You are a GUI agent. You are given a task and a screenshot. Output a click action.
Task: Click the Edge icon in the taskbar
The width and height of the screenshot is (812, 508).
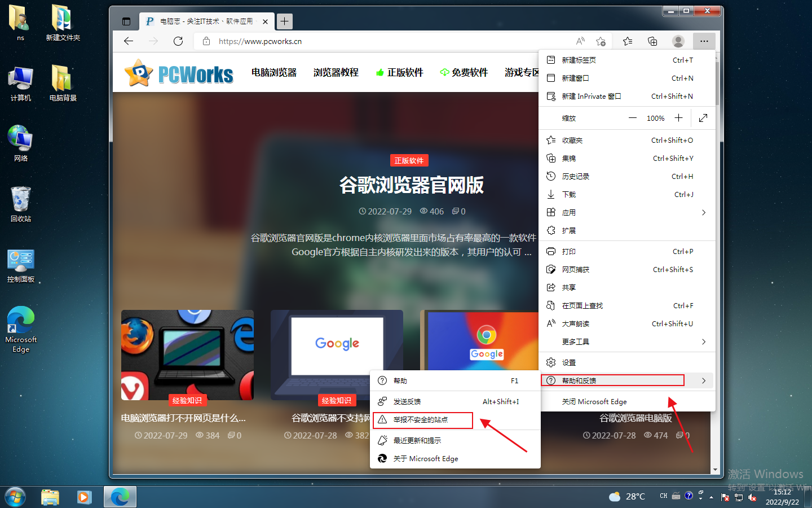point(120,497)
